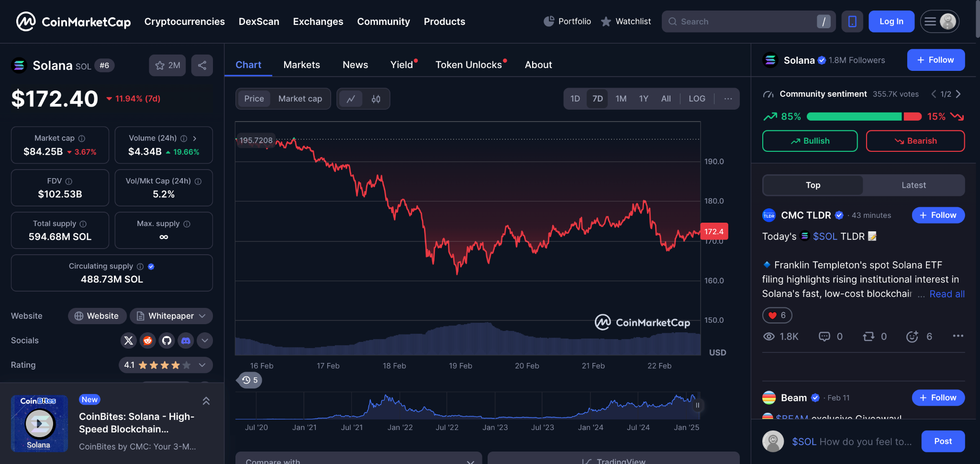Click the Market cap info icon
Viewport: 980px width, 464px height.
pyautogui.click(x=82, y=138)
